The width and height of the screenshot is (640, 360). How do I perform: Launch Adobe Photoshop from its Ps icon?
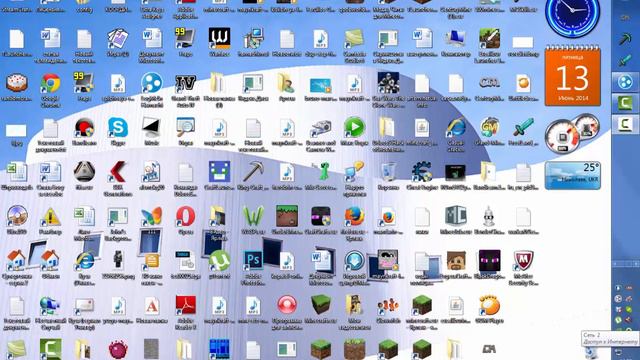253,260
